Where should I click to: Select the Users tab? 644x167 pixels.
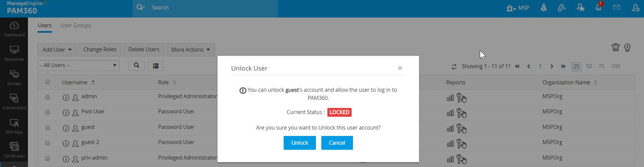[x=45, y=25]
